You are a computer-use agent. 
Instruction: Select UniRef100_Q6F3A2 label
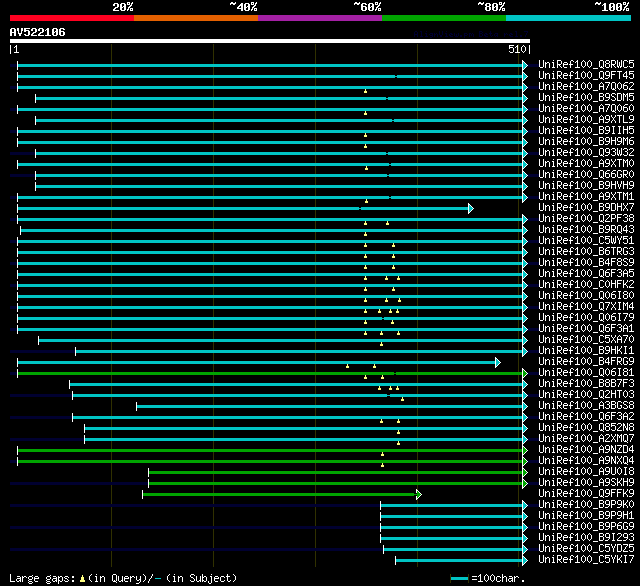click(586, 417)
